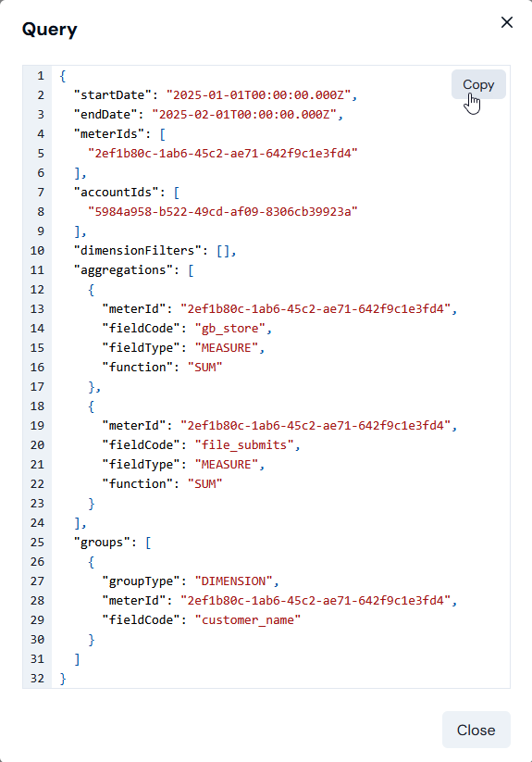532x762 pixels.
Task: Select line number 1 in gutter
Action: click(41, 76)
